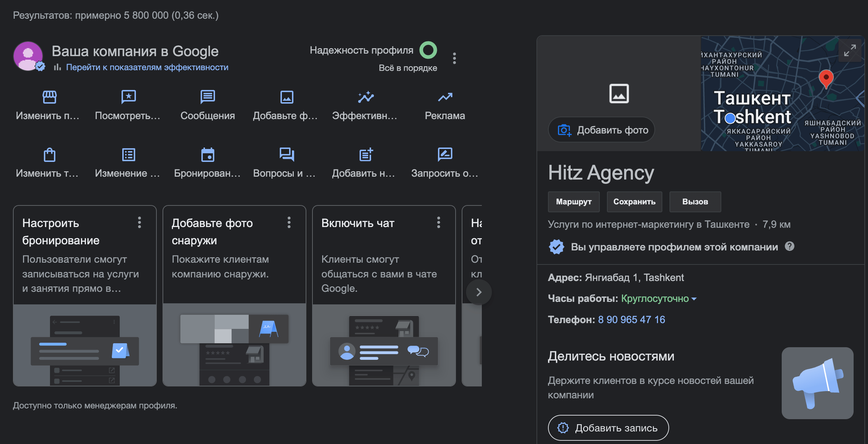Screen dimensions: 868x444
Task: Open the Вопросы и ответы chat icon
Action: (287, 155)
